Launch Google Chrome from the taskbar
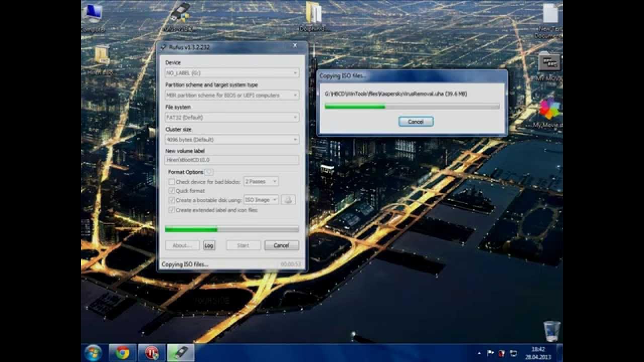The height and width of the screenshot is (362, 644). pos(122,352)
